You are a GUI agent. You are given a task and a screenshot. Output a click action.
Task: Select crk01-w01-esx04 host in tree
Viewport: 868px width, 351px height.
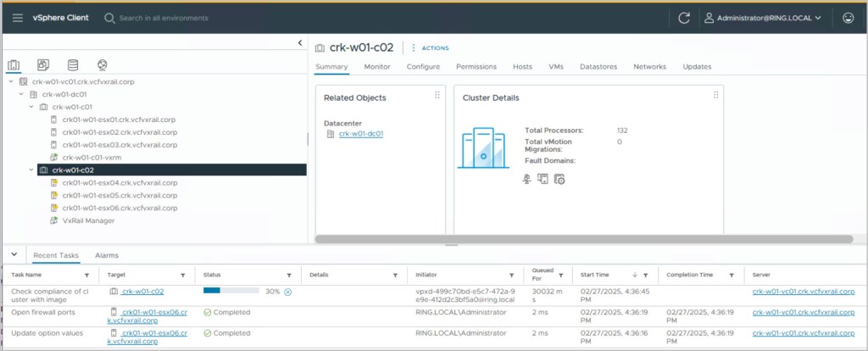pyautogui.click(x=120, y=182)
